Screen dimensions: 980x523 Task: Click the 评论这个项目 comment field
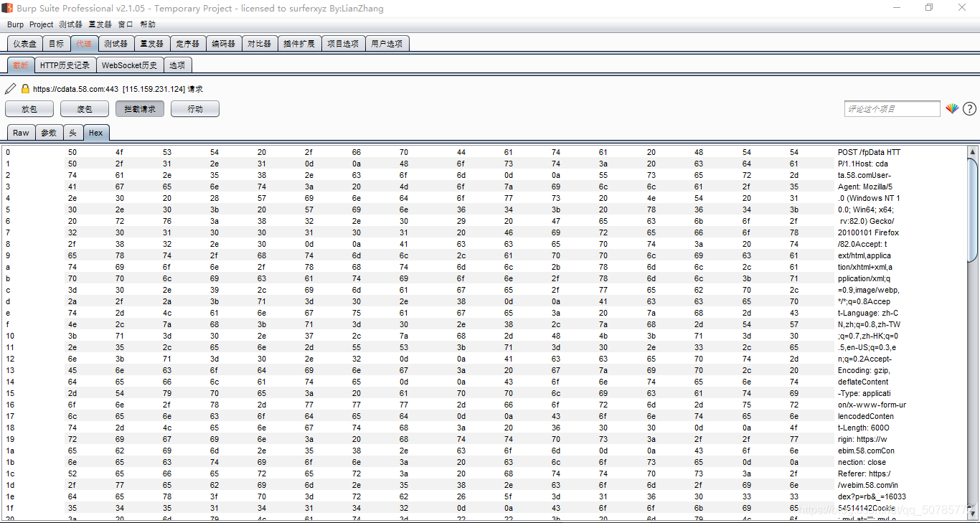click(892, 109)
